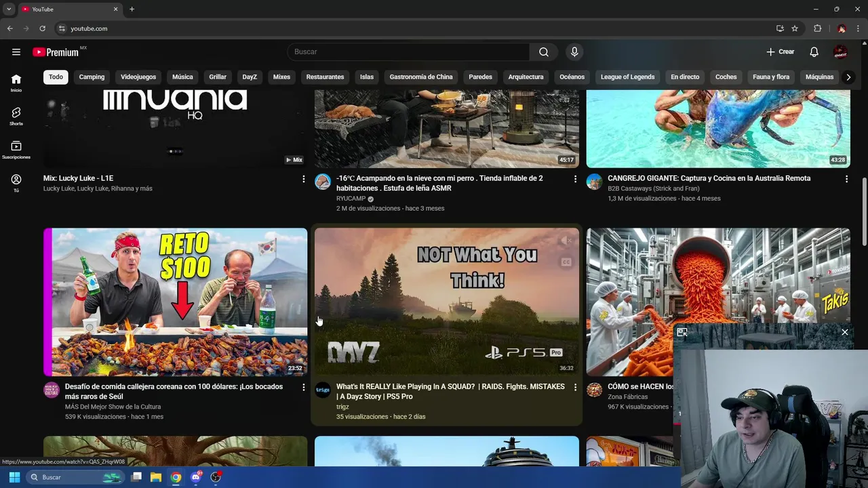Screen dimensions: 868x488
Task: Open trigz channel avatar
Action: click(323, 390)
